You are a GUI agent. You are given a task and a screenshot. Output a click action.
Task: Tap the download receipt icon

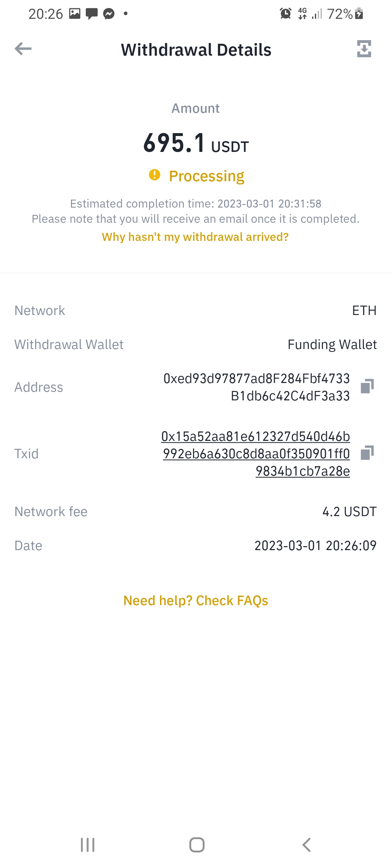pyautogui.click(x=364, y=49)
